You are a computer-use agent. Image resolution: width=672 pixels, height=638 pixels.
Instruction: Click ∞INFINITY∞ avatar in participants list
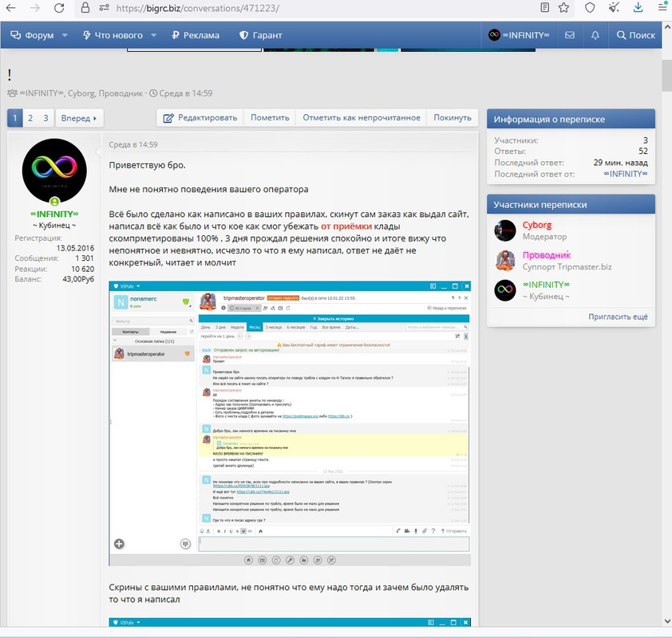point(505,290)
